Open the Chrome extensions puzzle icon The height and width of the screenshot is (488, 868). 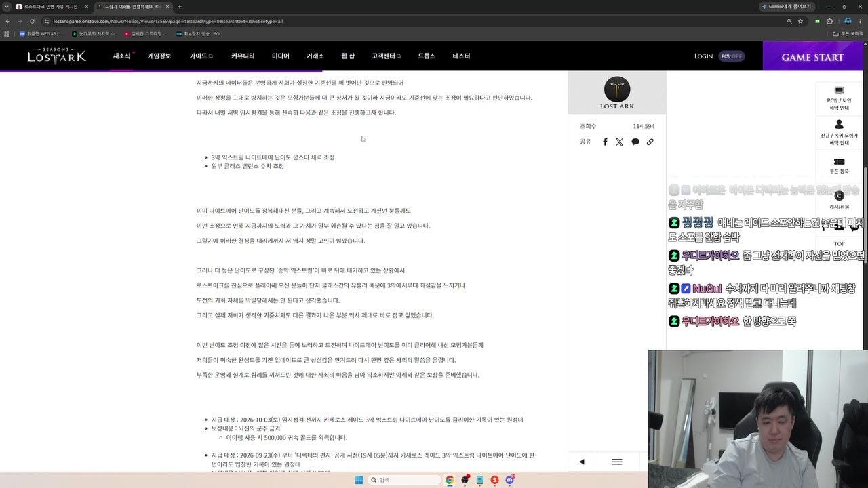tap(830, 21)
